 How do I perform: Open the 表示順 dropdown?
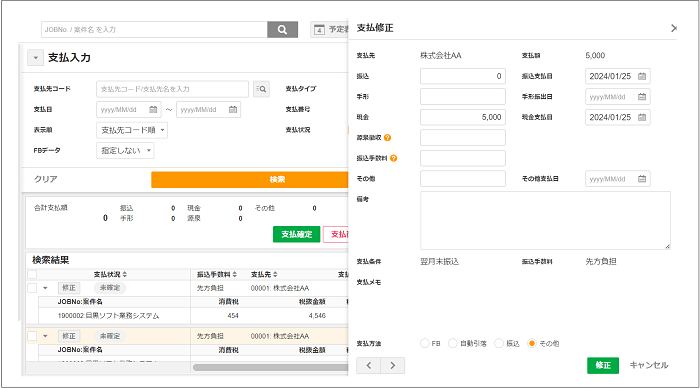coord(132,130)
